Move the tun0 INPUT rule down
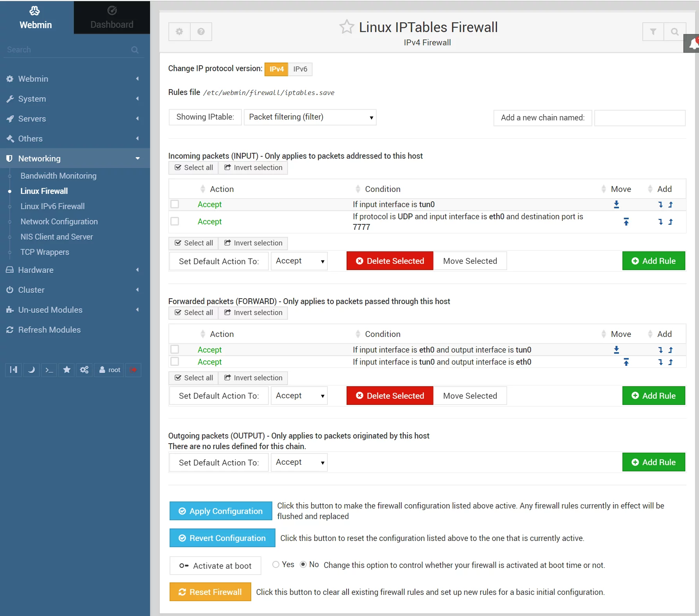The image size is (699, 616). 616,204
